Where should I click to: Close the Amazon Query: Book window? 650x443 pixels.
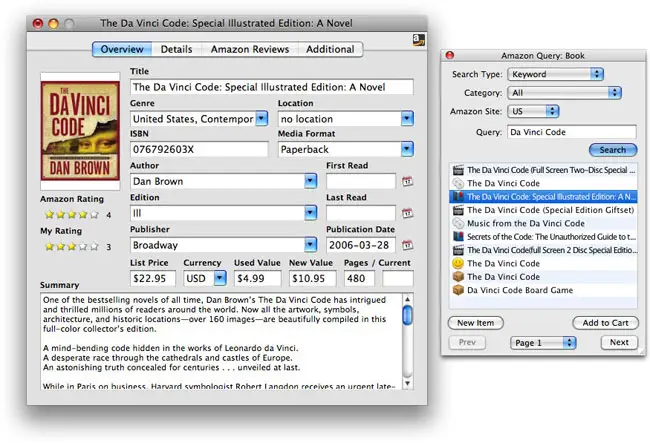(x=450, y=55)
